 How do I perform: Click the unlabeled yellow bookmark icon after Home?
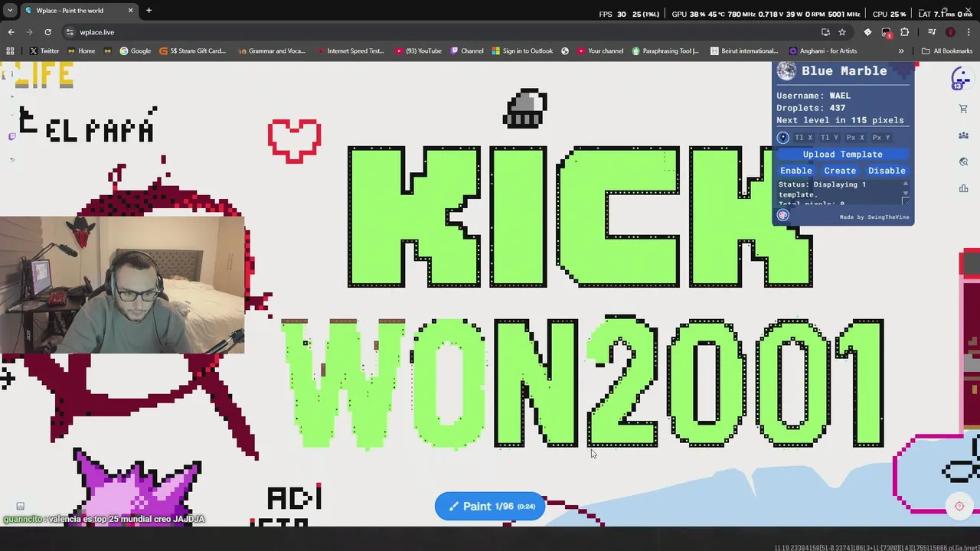107,51
